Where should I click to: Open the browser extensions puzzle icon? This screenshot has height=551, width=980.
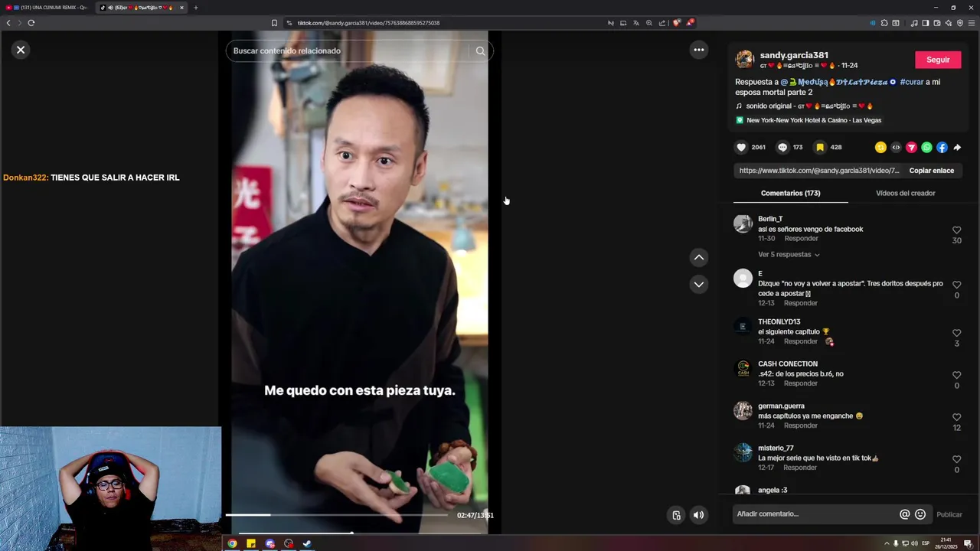[884, 23]
